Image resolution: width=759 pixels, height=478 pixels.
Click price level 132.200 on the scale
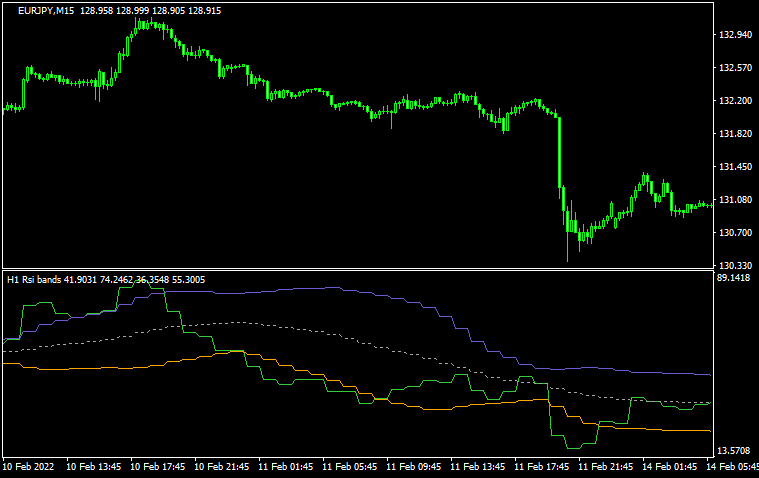[736, 100]
